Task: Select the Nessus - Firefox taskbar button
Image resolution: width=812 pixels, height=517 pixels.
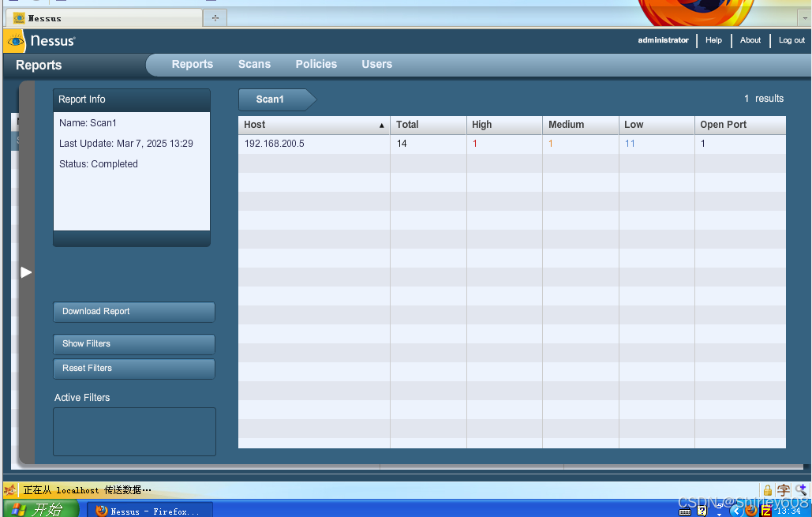Action: (x=149, y=511)
